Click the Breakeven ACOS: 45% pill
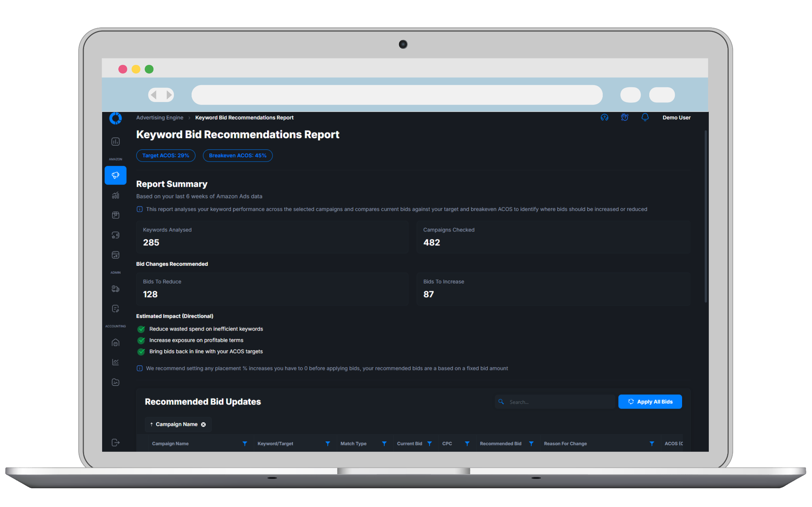 [237, 155]
